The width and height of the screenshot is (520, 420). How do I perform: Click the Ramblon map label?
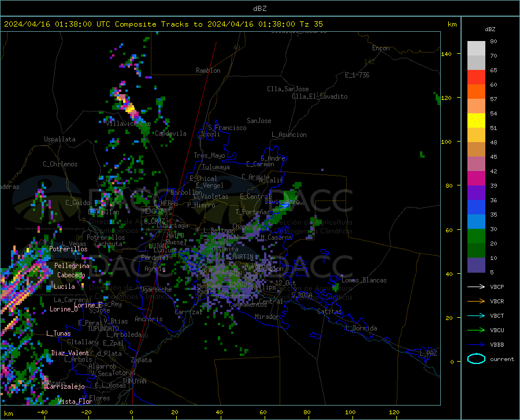(x=208, y=70)
